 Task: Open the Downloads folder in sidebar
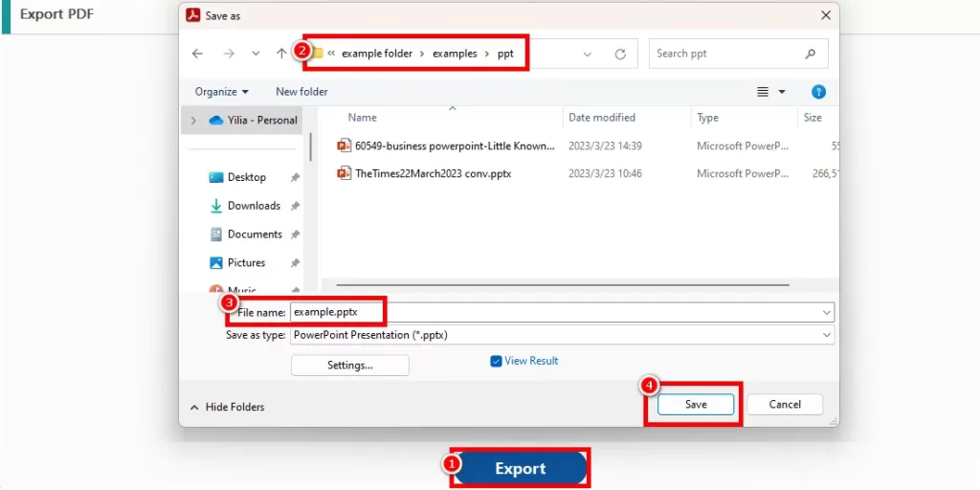[253, 206]
